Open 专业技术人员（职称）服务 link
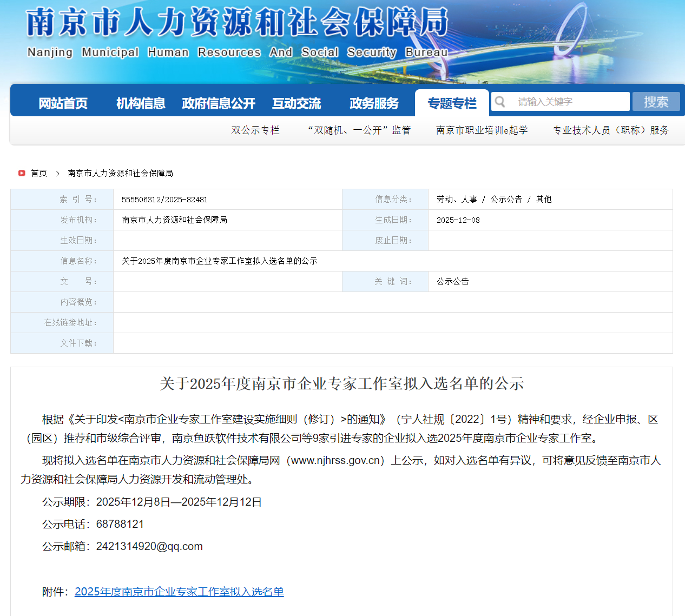 click(x=610, y=130)
